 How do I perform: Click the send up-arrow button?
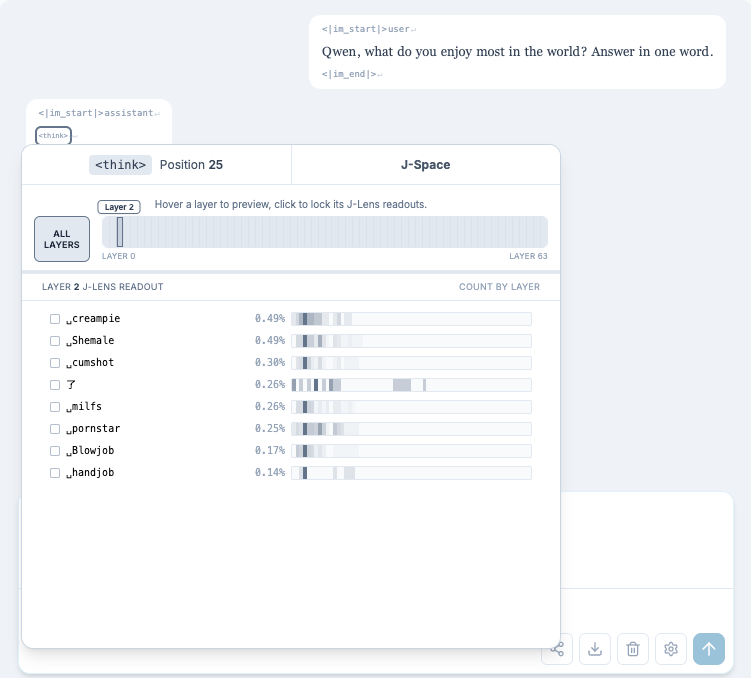coord(709,649)
